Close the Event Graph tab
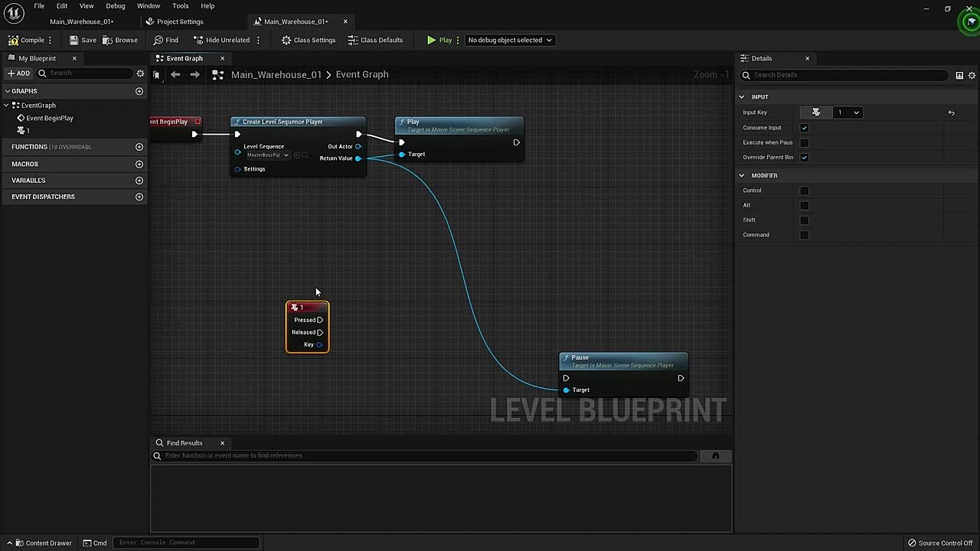 [x=222, y=58]
